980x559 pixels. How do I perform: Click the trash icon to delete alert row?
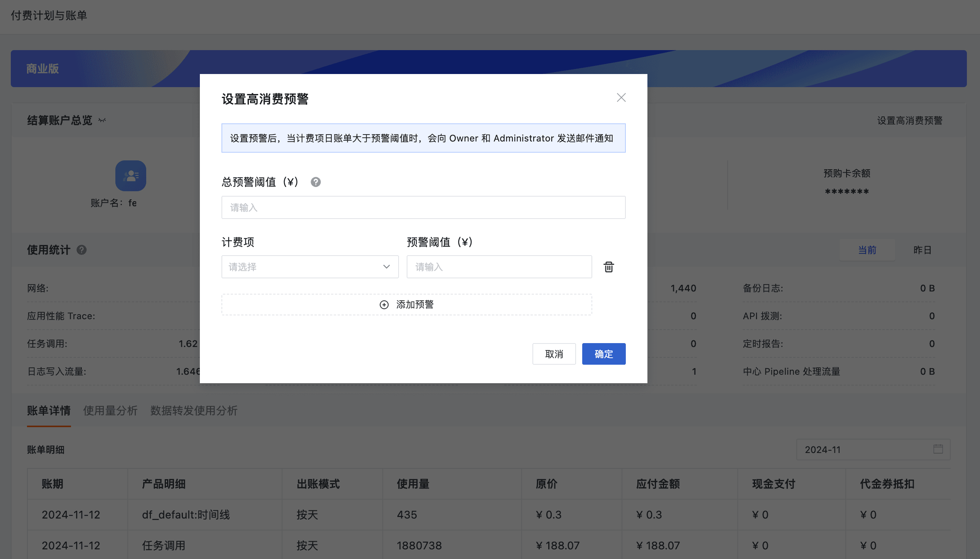point(608,267)
